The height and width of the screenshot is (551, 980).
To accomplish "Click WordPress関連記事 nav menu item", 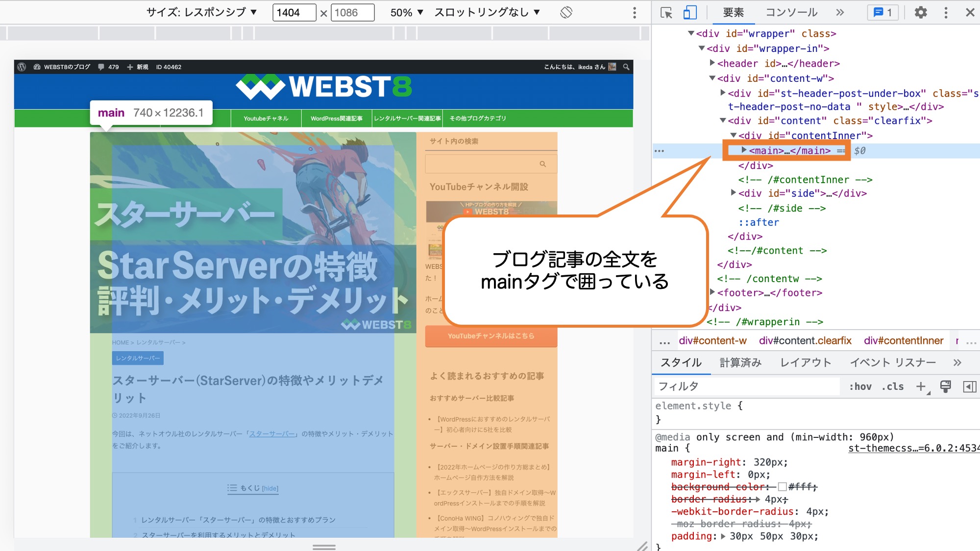I will pos(337,119).
